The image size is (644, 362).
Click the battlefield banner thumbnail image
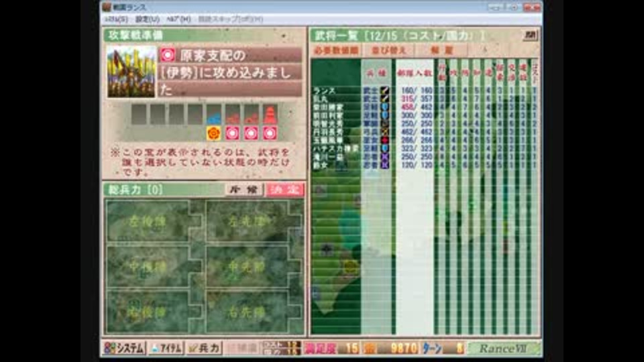(x=131, y=72)
